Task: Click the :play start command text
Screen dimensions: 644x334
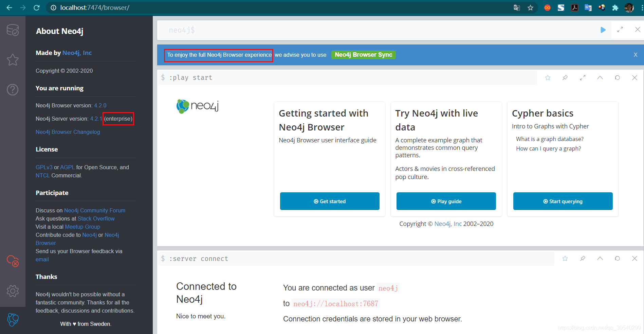Action: (x=191, y=77)
